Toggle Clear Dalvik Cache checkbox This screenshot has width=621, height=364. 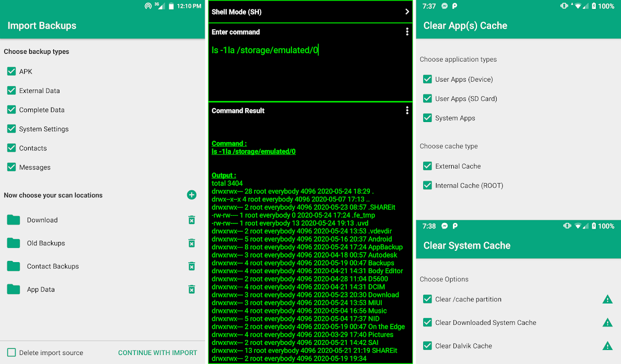tap(427, 346)
